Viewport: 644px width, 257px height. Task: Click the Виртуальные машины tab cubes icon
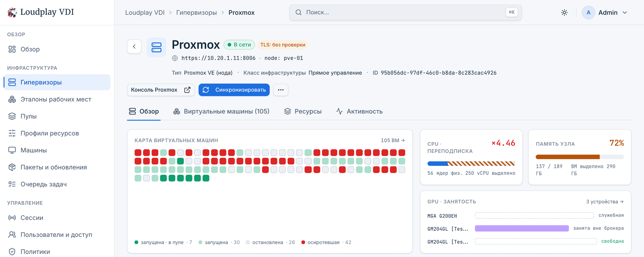pos(177,111)
